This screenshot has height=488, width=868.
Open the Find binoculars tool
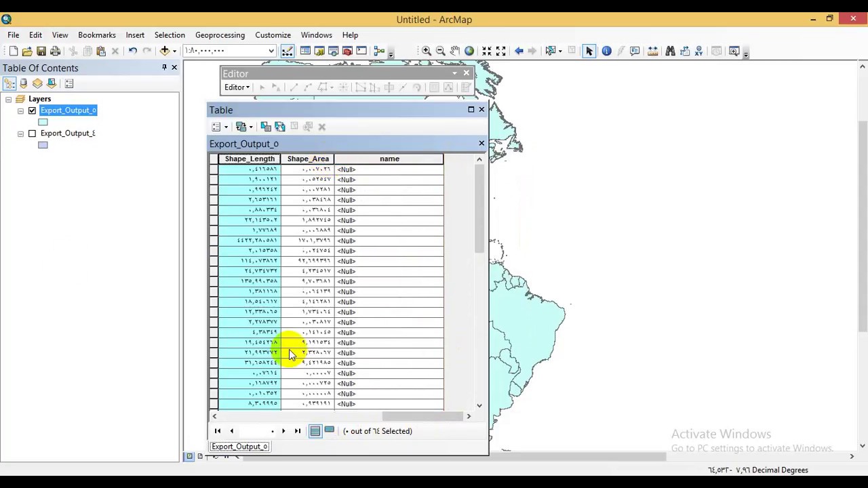point(670,51)
